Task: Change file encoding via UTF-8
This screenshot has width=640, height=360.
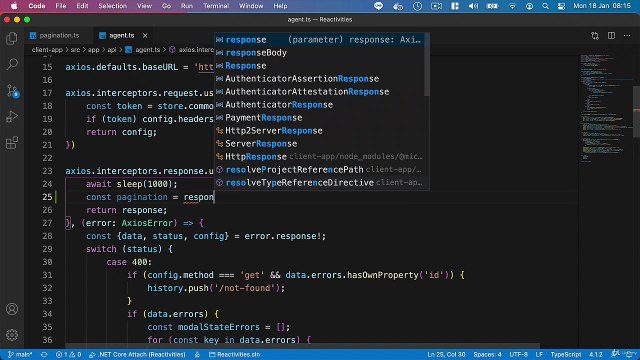Action: 518,355
